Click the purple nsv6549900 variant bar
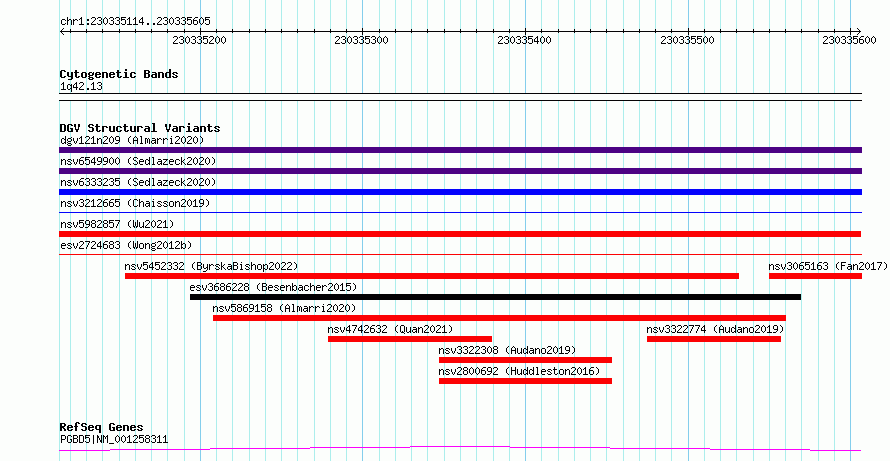Image resolution: width=890 pixels, height=461 pixels. [460, 171]
